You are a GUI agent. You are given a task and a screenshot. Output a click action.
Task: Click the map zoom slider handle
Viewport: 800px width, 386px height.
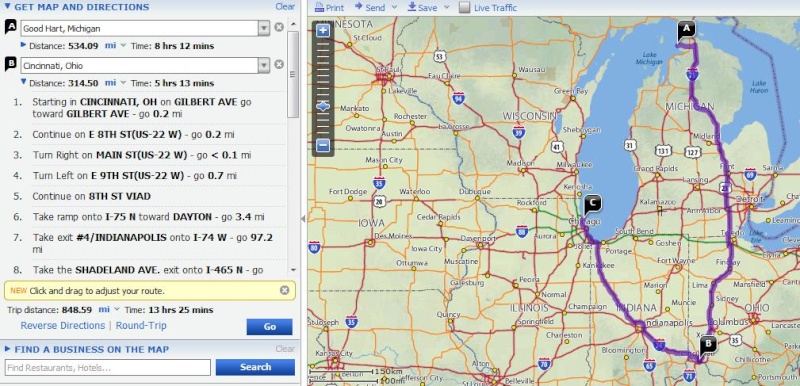click(x=323, y=107)
